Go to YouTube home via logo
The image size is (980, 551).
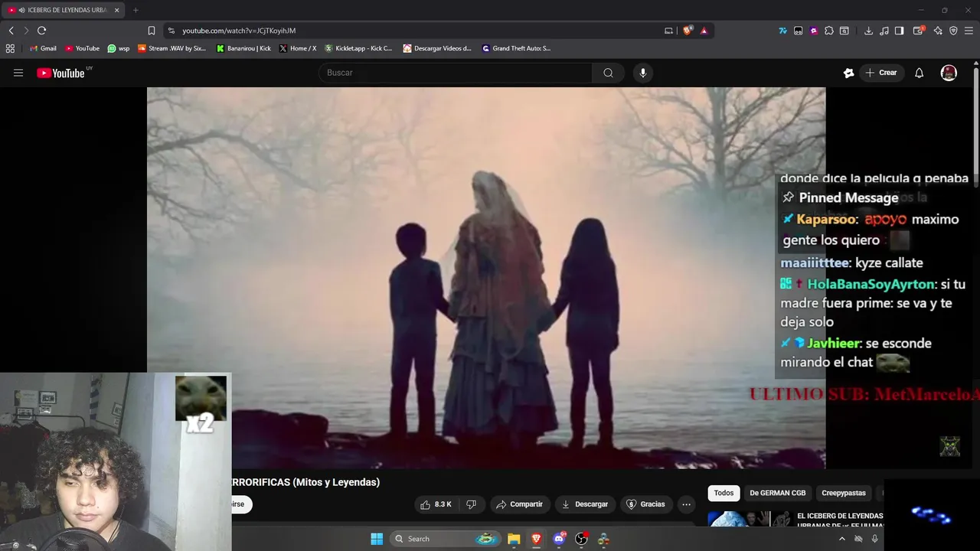(x=61, y=73)
